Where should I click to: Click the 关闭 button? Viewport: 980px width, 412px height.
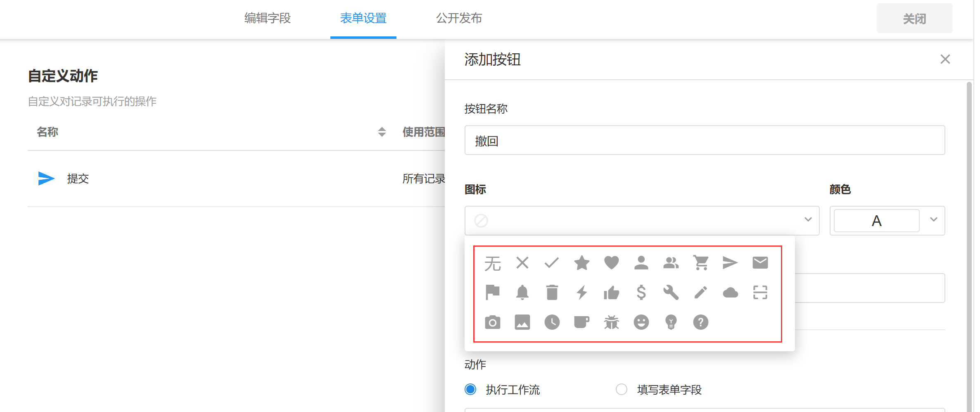pyautogui.click(x=914, y=19)
